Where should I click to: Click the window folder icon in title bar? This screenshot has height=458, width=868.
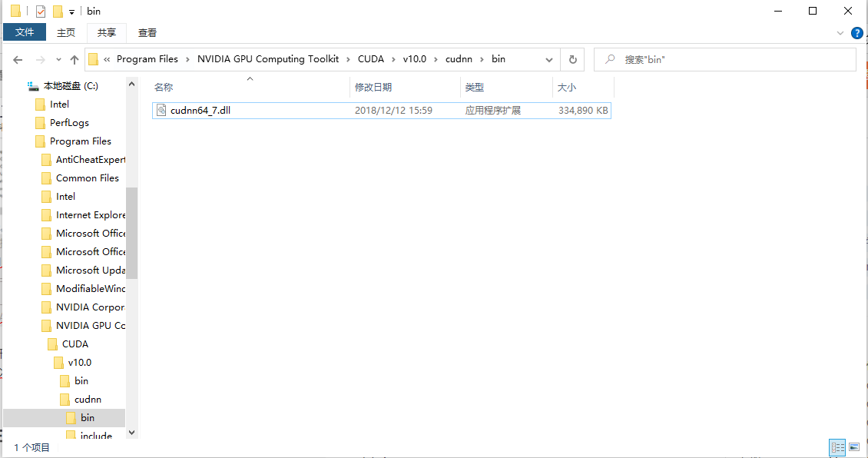click(x=15, y=11)
